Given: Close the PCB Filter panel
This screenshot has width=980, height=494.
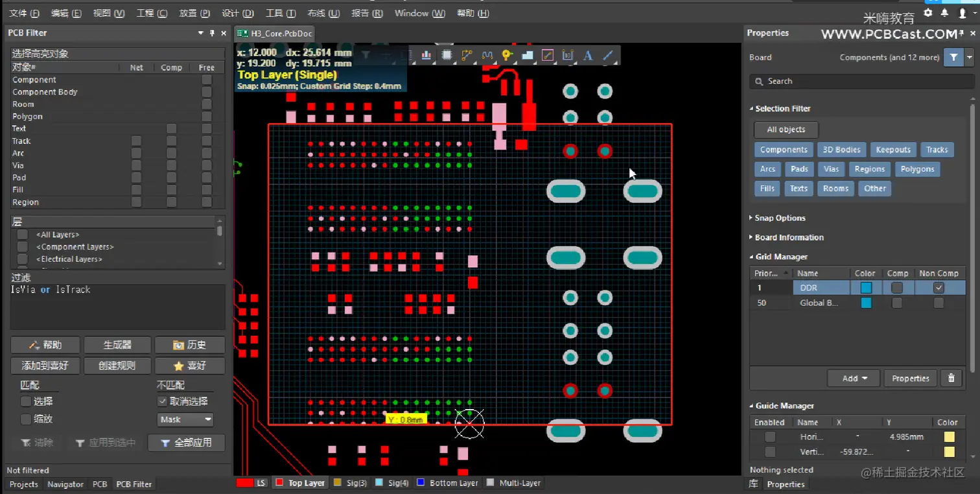Looking at the screenshot, I should click(x=224, y=33).
